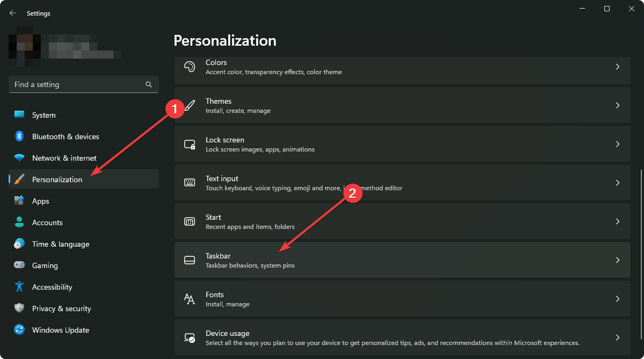
Task: Click the Start menu icon
Action: pyautogui.click(x=189, y=221)
